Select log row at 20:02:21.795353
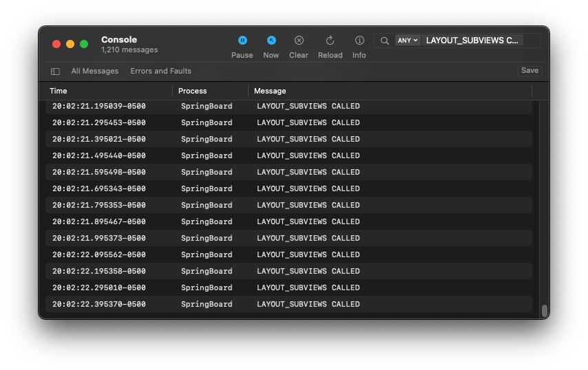Image resolution: width=588 pixels, height=370 pixels. tap(288, 205)
